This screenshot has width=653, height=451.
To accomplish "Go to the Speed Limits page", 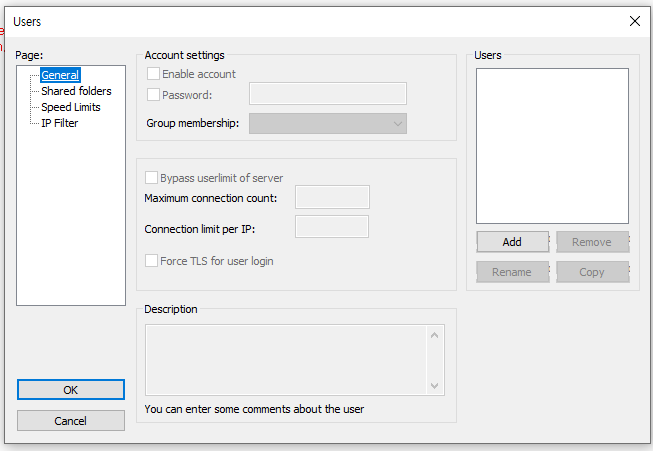I will click(71, 107).
